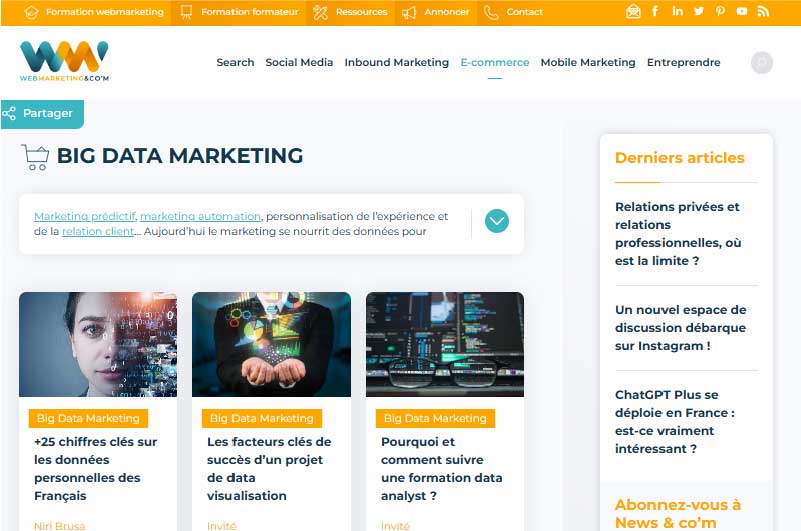Click the share icon in Partager button
The width and height of the screenshot is (801, 531).
(x=9, y=113)
